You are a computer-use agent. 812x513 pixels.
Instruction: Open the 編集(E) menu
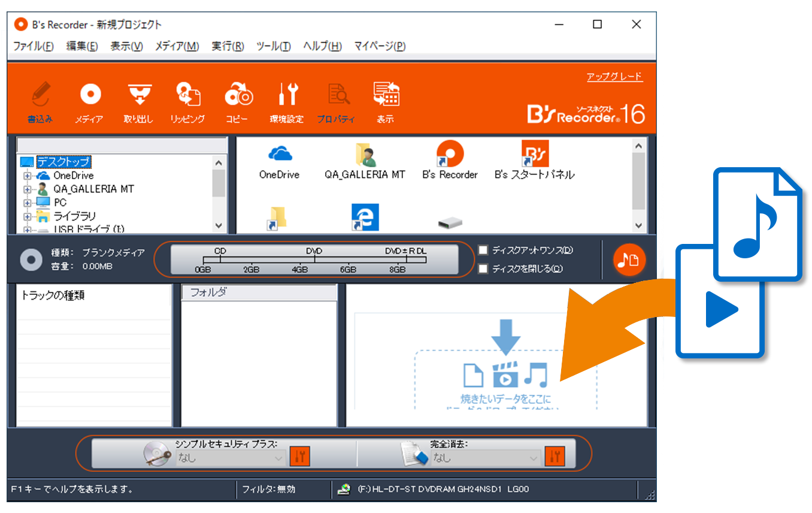coord(82,46)
